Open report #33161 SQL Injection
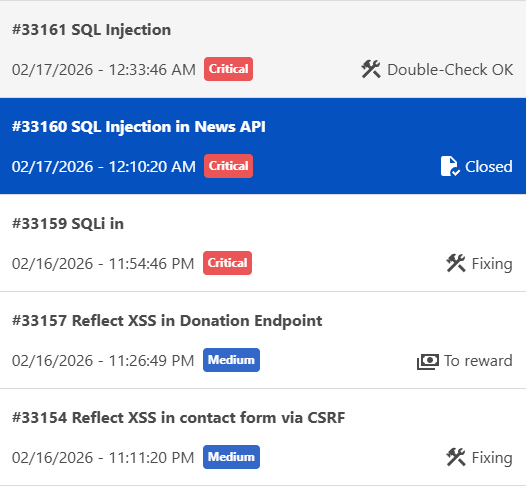Image resolution: width=526 pixels, height=487 pixels. (x=263, y=49)
